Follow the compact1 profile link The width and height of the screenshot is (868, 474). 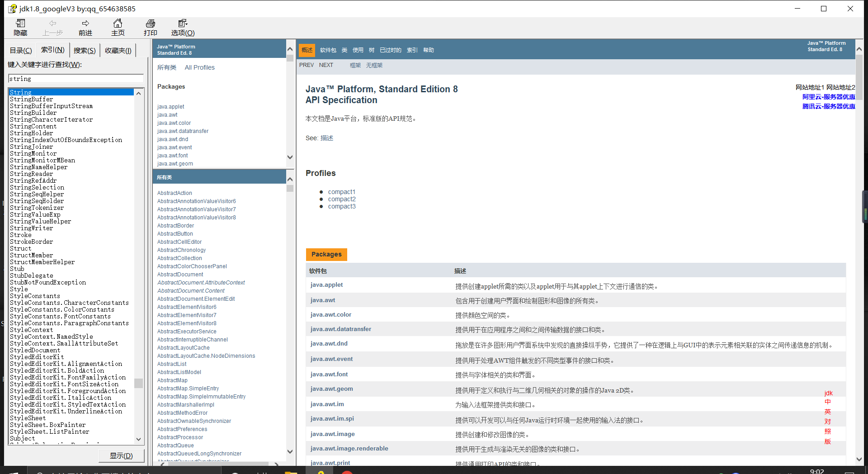click(341, 192)
